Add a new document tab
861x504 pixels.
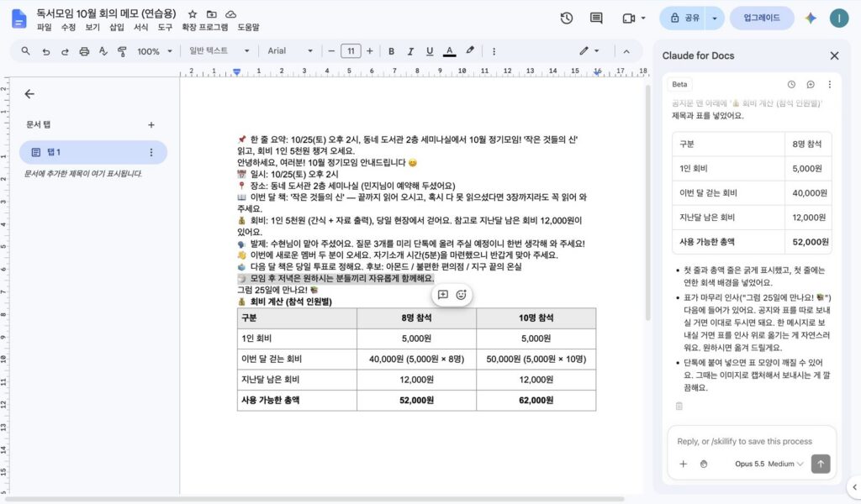[151, 125]
